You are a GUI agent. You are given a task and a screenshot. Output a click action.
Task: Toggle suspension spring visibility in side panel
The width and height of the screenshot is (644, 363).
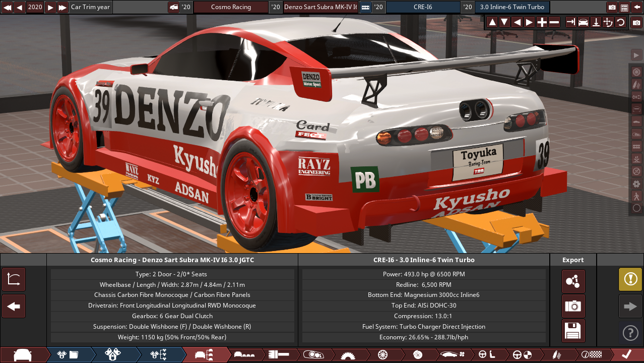636,84
